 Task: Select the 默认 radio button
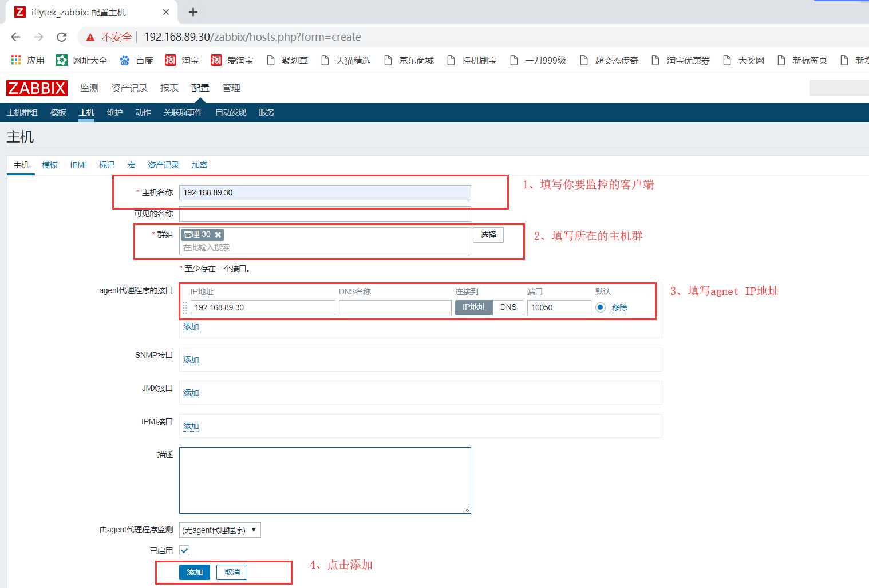coord(600,307)
